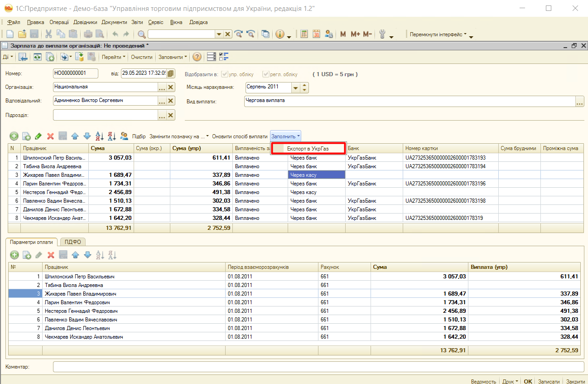Open the Calendar tool icon
The height and width of the screenshot is (384, 588).
click(x=316, y=34)
